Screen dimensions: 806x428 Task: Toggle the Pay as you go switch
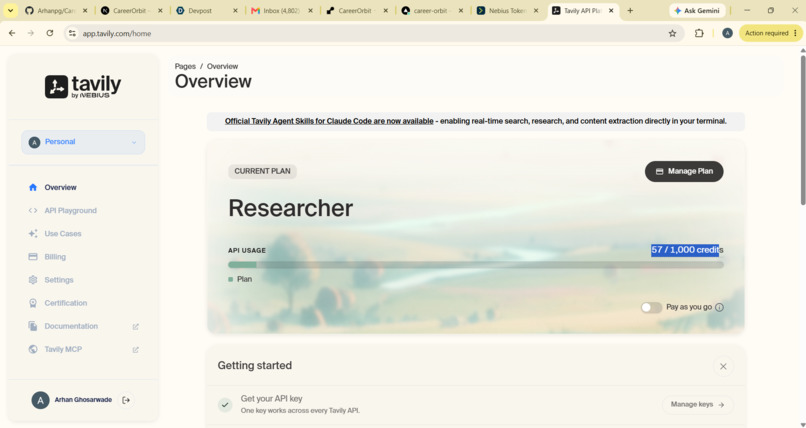pyautogui.click(x=651, y=307)
